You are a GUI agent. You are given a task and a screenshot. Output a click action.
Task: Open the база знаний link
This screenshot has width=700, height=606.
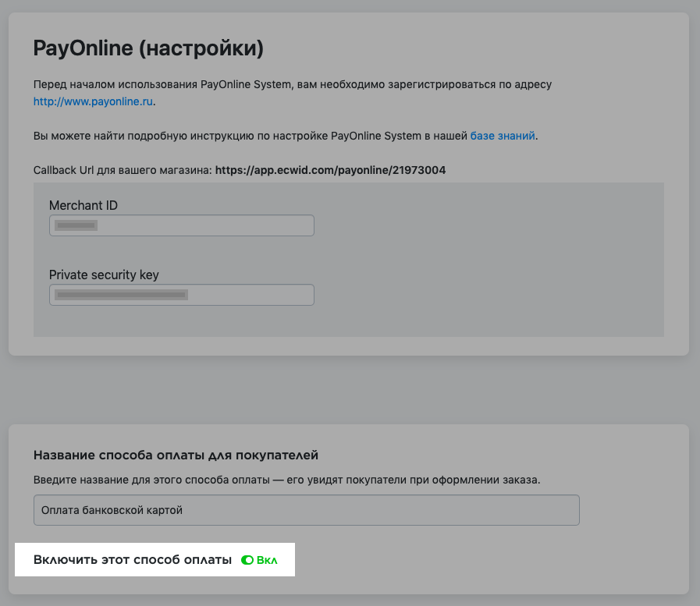pos(503,136)
